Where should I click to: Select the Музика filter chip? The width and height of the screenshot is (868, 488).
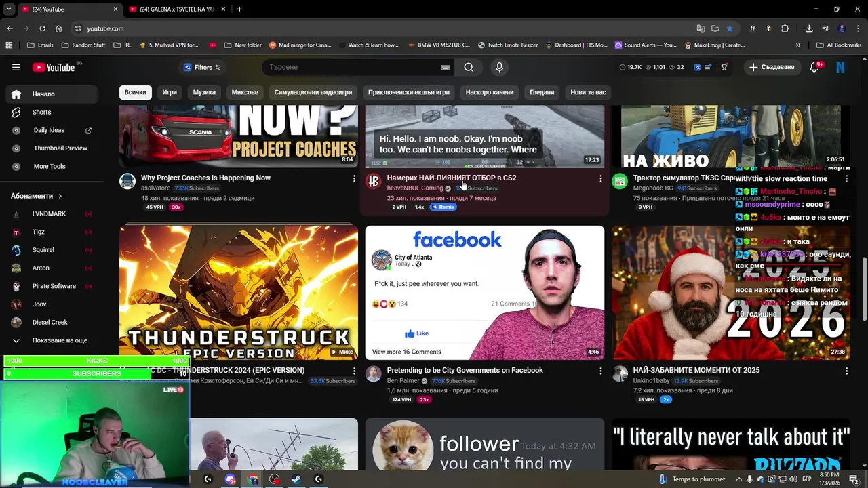coord(204,92)
